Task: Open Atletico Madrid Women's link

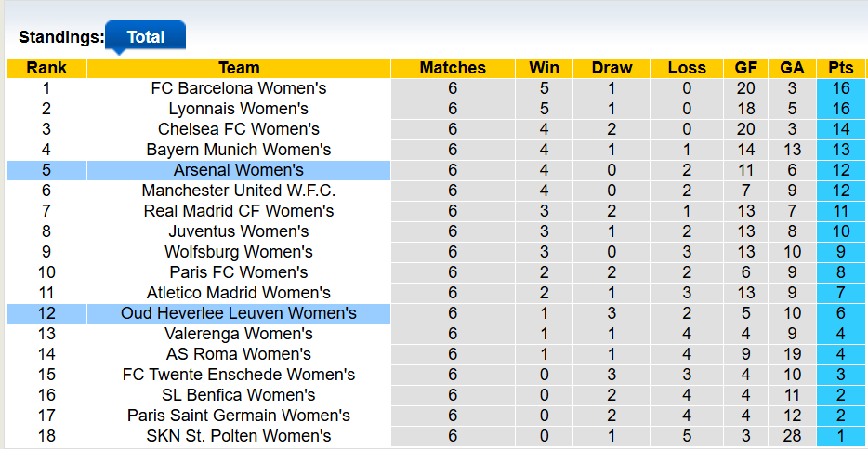Action: 239,293
